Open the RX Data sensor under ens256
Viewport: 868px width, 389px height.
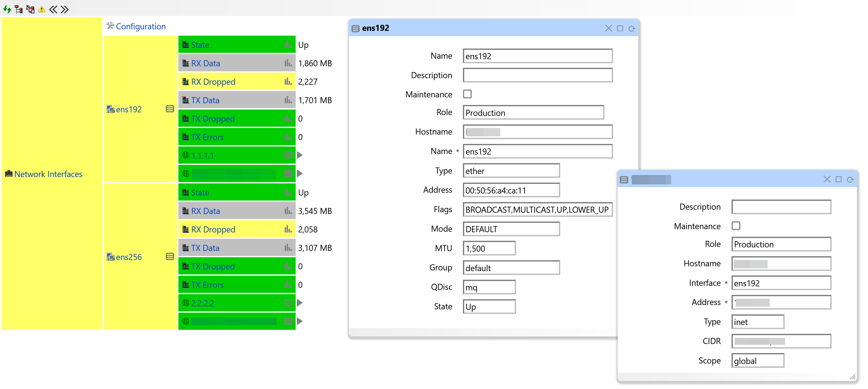(205, 210)
